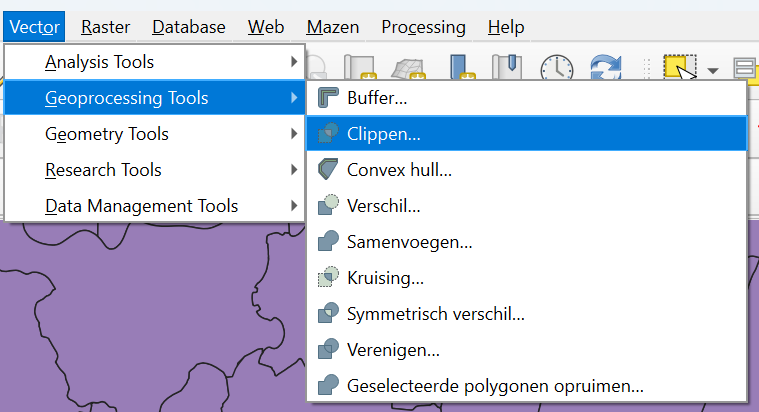Click the Buffer tool icon
Screen dimensions: 759x412
click(x=329, y=98)
